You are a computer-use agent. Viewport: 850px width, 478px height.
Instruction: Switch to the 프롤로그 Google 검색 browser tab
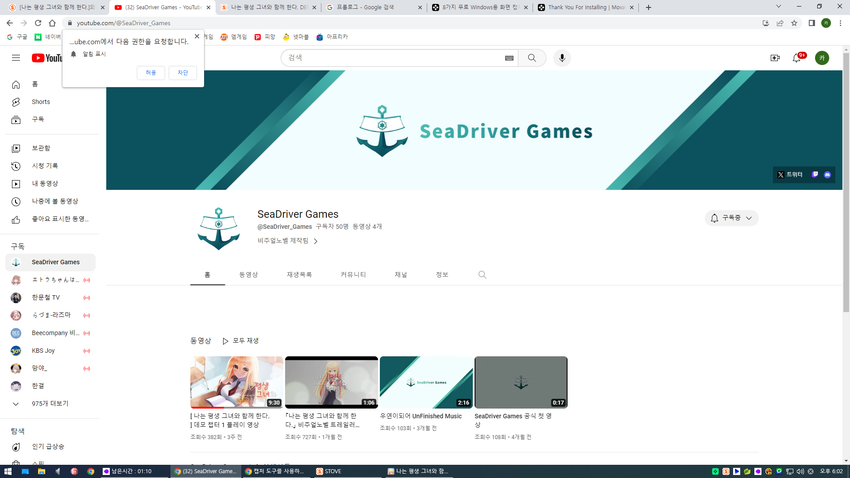coord(374,8)
